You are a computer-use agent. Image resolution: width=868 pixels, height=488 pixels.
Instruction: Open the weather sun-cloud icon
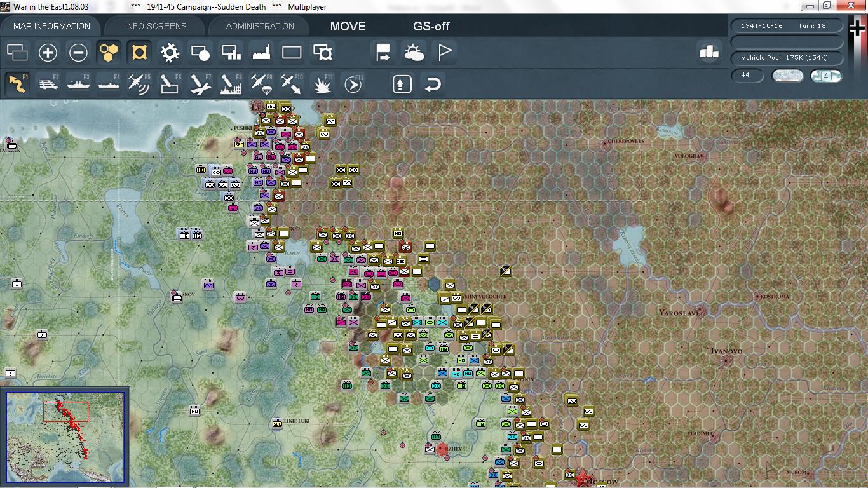[x=414, y=53]
